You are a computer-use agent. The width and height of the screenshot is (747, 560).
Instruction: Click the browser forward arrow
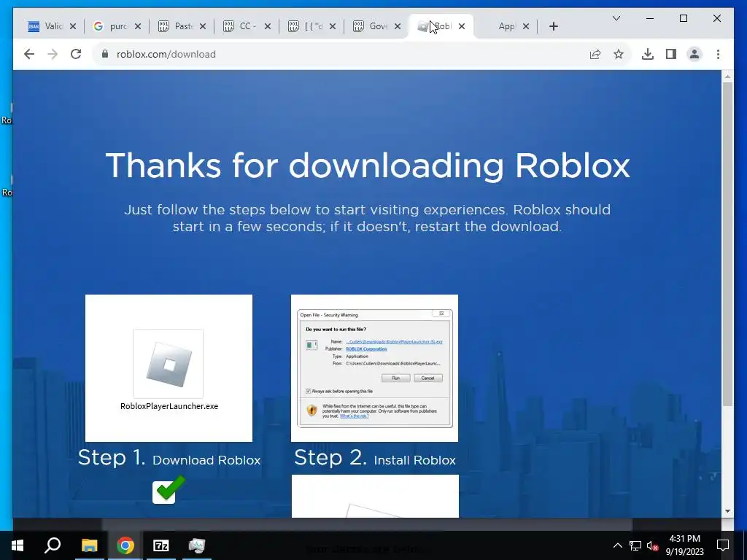pos(53,54)
